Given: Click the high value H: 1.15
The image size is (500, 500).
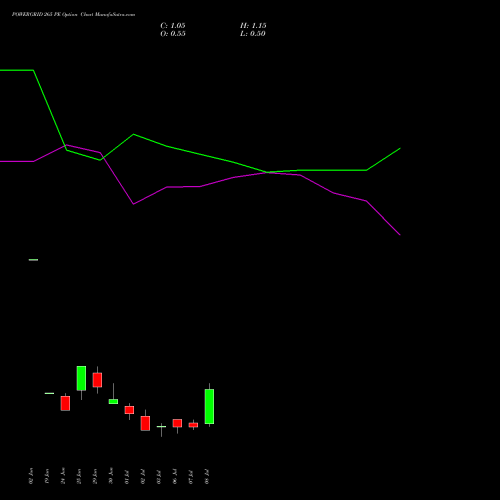Looking at the screenshot, I should point(253,26).
